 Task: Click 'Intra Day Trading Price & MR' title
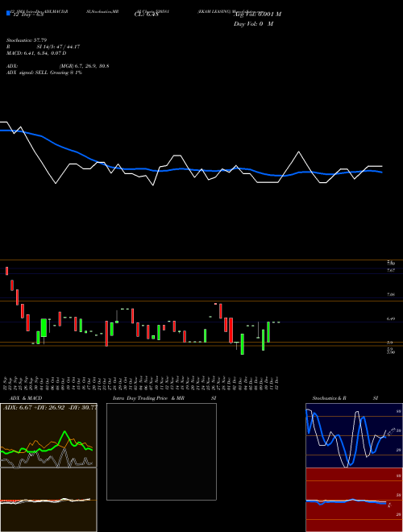[149, 398]
